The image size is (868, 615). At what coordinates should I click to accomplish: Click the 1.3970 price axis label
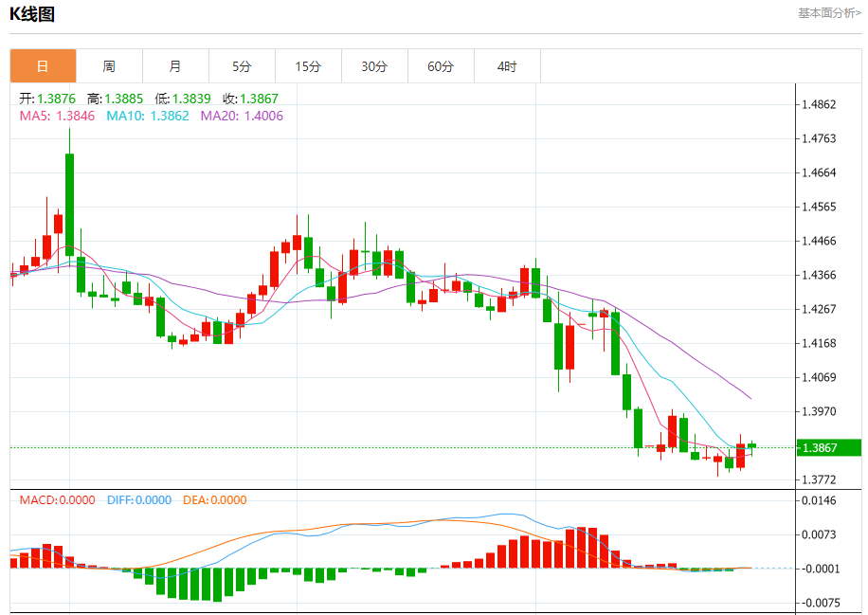pyautogui.click(x=820, y=411)
